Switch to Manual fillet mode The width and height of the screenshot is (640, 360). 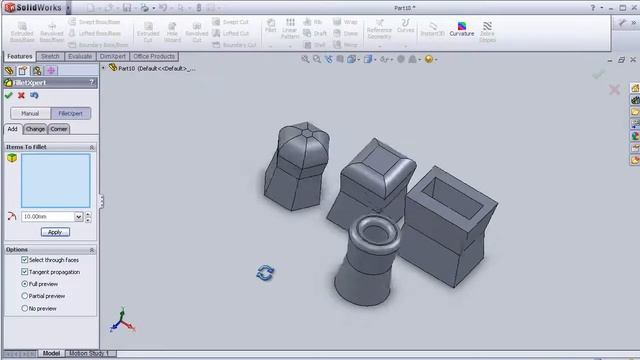pyautogui.click(x=30, y=113)
